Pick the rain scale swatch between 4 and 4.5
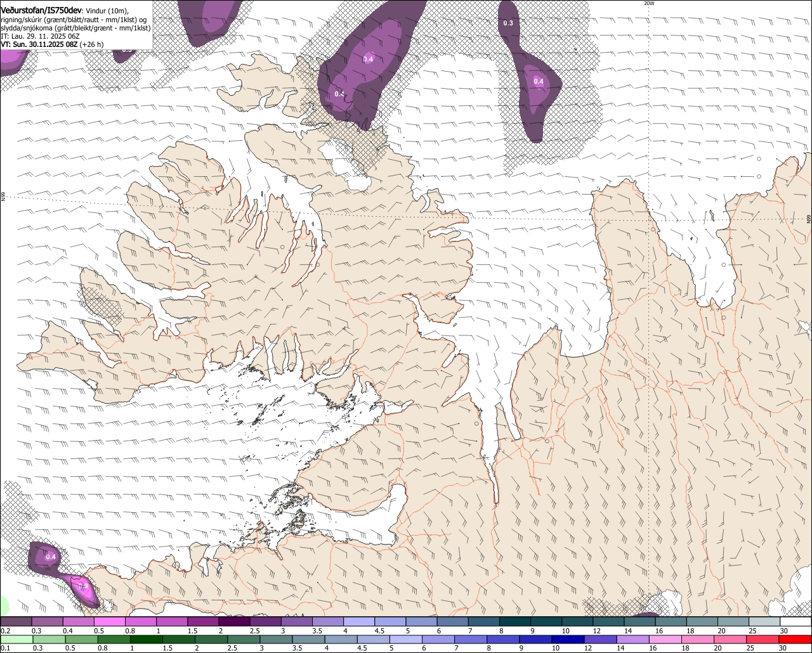 point(341,640)
